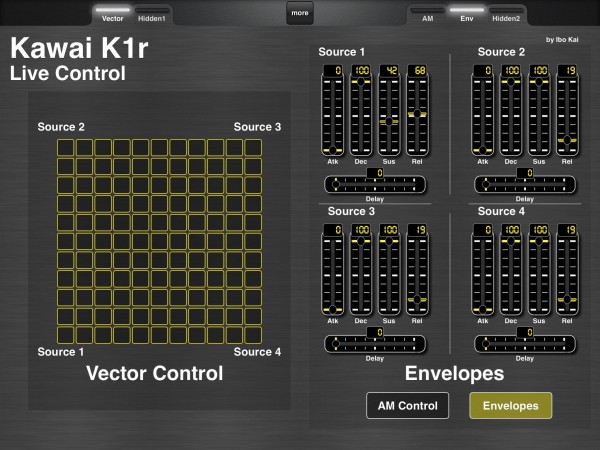Adjust Source 4 Sus slider

(539, 275)
